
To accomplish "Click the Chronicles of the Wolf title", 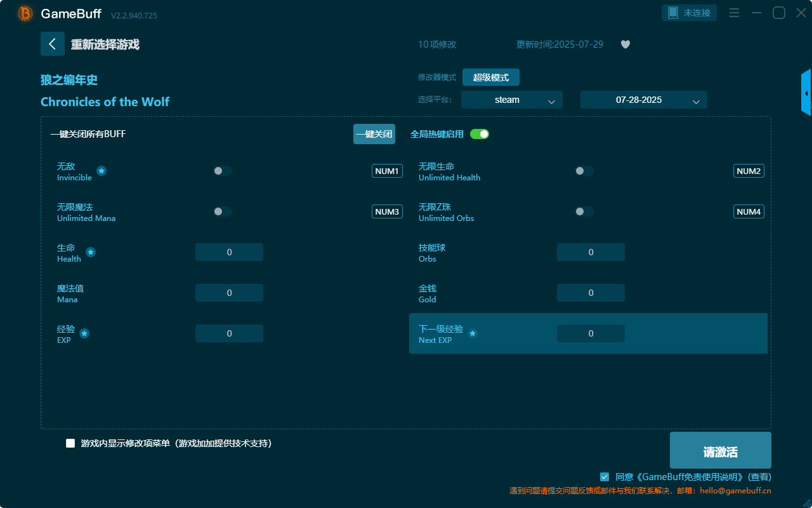I will click(105, 102).
